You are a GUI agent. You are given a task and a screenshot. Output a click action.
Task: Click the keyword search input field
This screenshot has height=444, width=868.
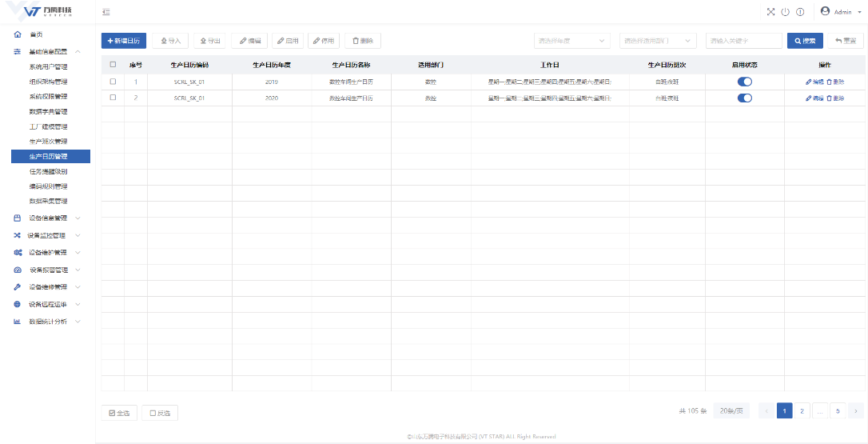743,40
